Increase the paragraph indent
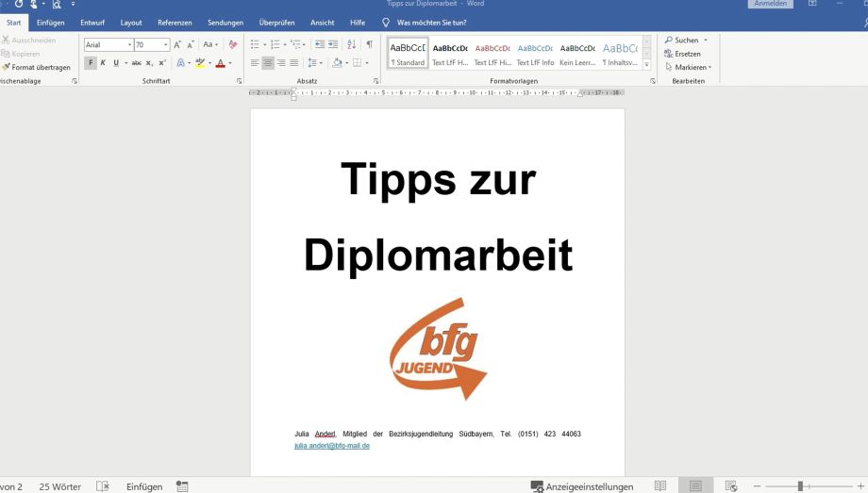This screenshot has width=868, height=493. [x=333, y=44]
